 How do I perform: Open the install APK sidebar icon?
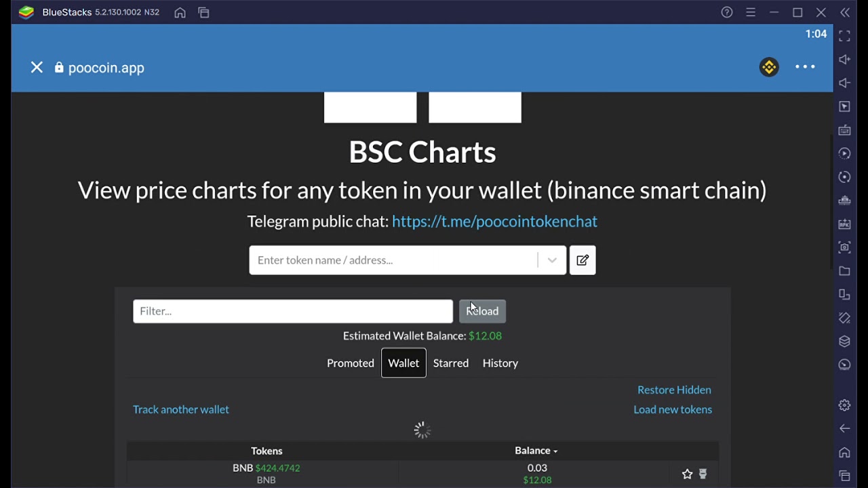point(844,224)
